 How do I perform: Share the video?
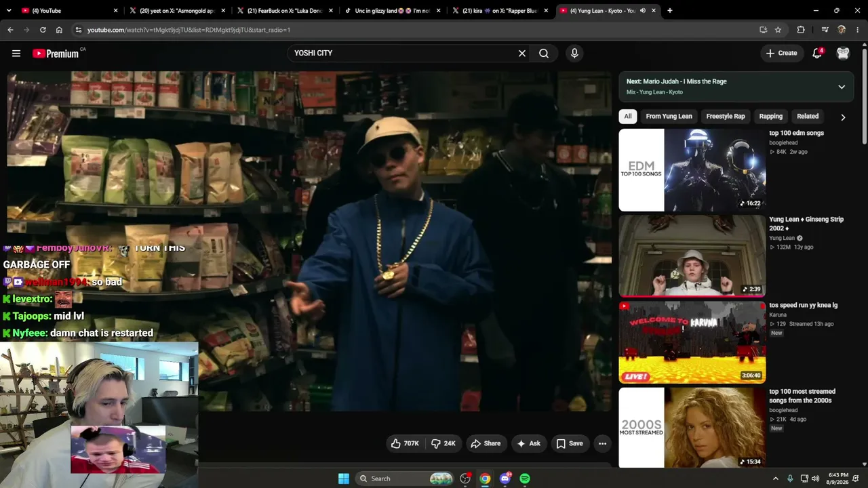[x=486, y=443]
